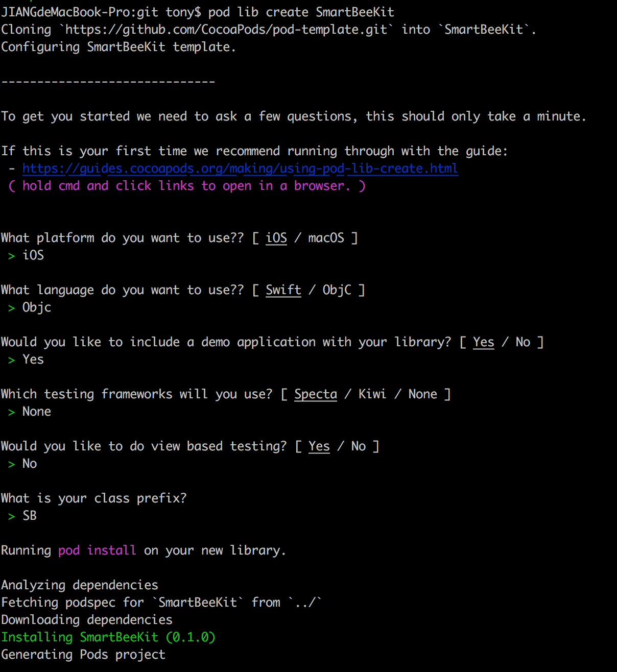Viewport: 617px width, 672px height.
Task: Click the '> None' answer line
Action: [30, 412]
